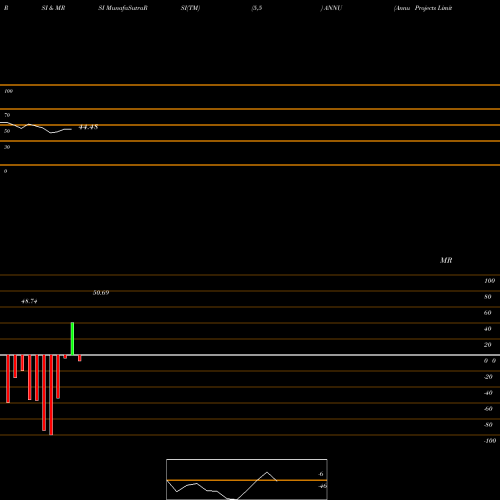Click the 100 label on the MR right axis
The image size is (500, 500).
(x=489, y=281)
